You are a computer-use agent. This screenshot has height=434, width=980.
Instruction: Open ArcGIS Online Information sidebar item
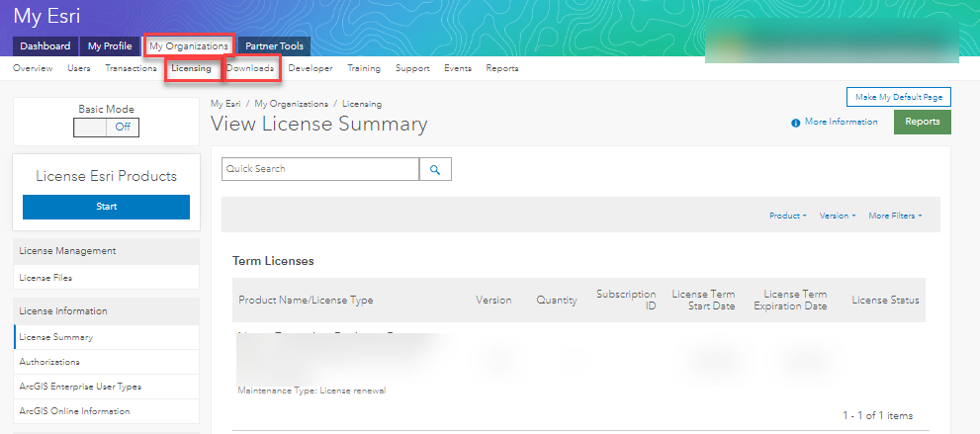point(106,411)
